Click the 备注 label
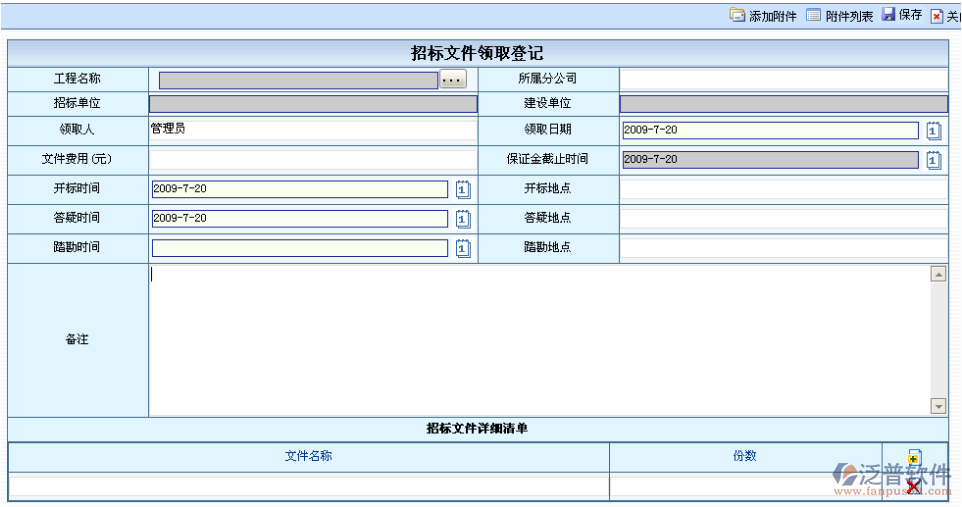The height and width of the screenshot is (507, 962). [x=77, y=339]
